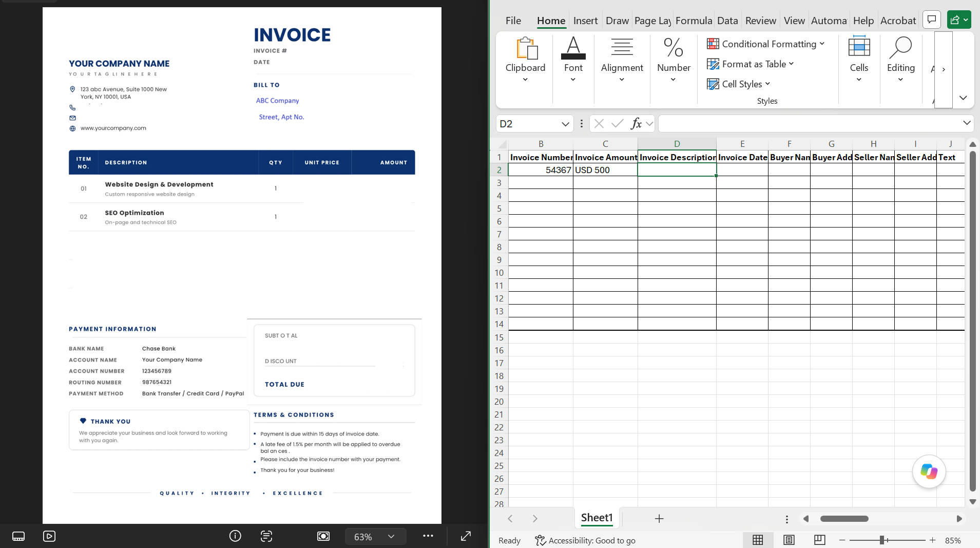Open the Cells group menu
980x548 pixels.
859,60
